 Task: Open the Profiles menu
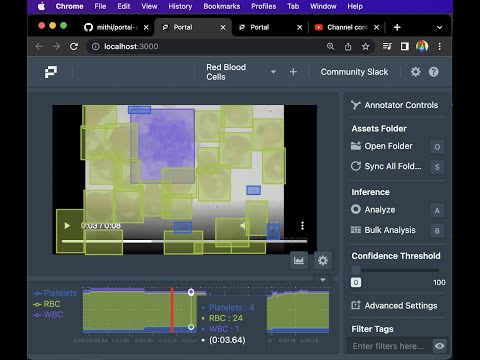click(263, 6)
